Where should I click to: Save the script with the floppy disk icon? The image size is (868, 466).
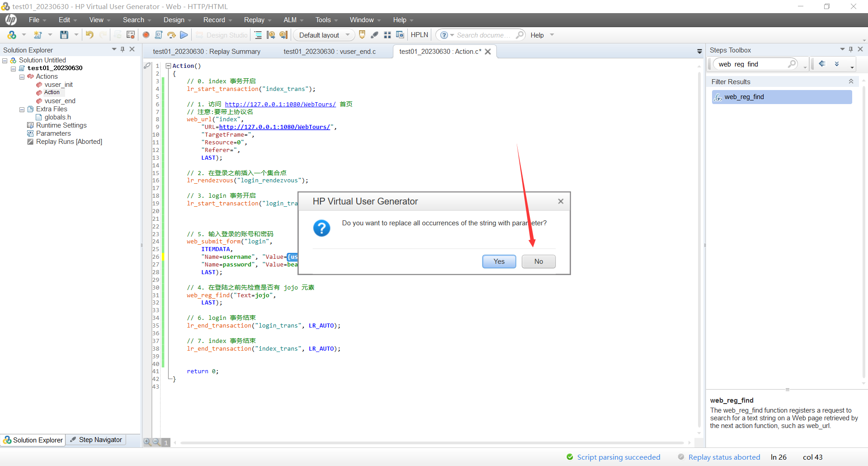(64, 35)
